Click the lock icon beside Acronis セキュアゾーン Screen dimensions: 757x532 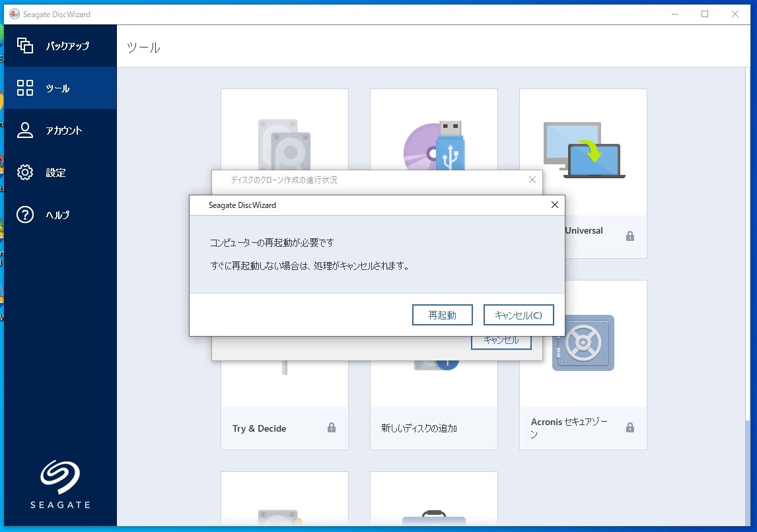click(x=630, y=427)
